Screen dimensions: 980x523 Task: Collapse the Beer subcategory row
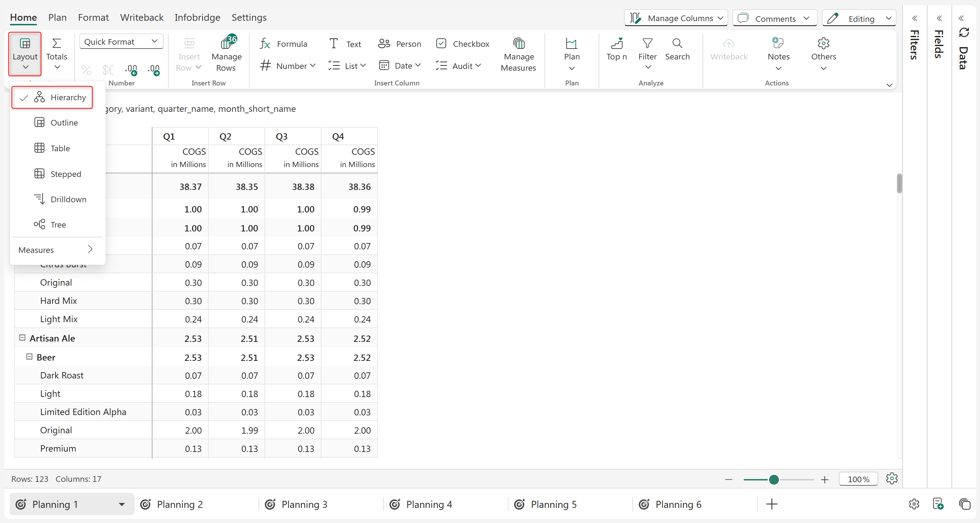click(29, 357)
